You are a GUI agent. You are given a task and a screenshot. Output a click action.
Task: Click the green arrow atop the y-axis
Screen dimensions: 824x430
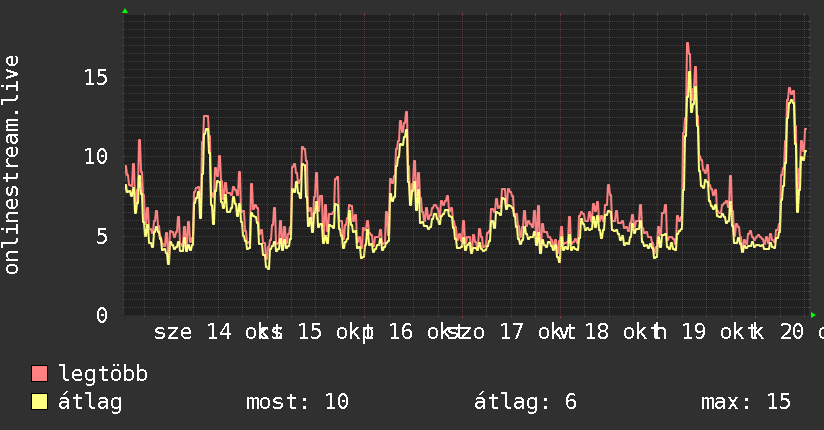(x=125, y=11)
